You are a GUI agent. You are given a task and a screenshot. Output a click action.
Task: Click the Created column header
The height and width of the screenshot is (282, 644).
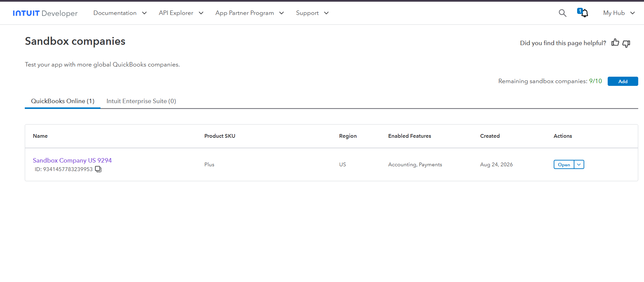(490, 136)
